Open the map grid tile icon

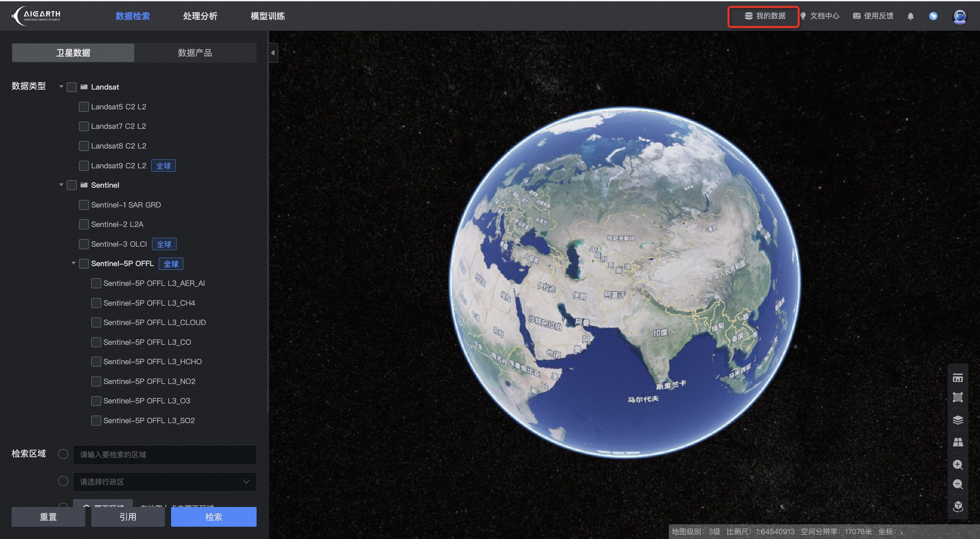pyautogui.click(x=958, y=442)
